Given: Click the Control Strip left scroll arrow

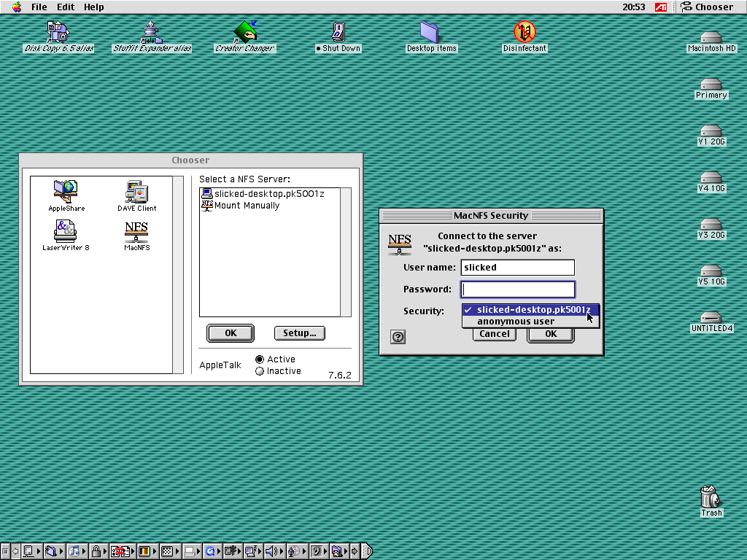Looking at the screenshot, I should pos(15,551).
